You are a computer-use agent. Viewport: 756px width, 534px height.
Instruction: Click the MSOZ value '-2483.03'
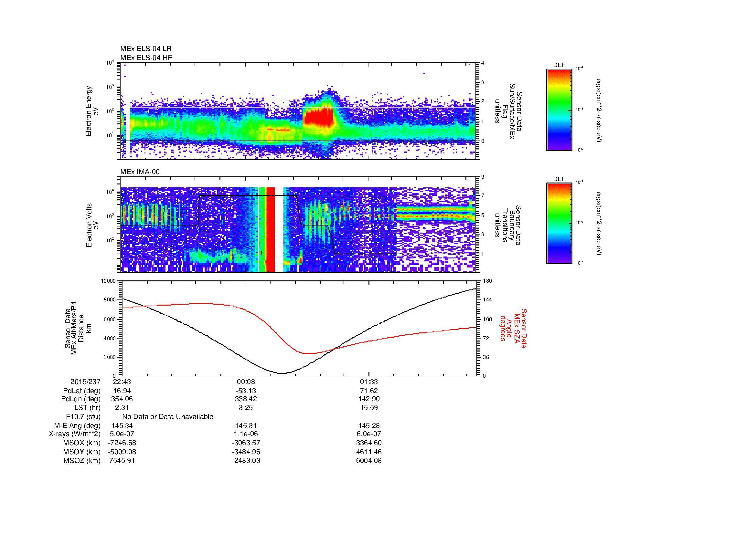pos(246,461)
